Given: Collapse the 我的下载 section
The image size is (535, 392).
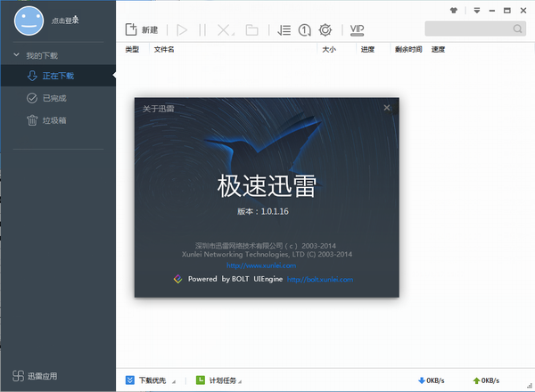Looking at the screenshot, I should [16, 54].
